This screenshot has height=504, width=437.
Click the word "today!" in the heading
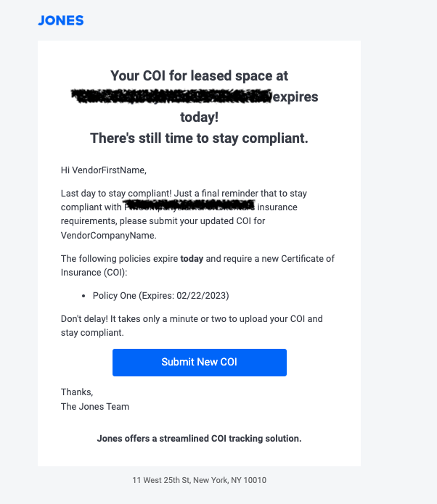(199, 117)
